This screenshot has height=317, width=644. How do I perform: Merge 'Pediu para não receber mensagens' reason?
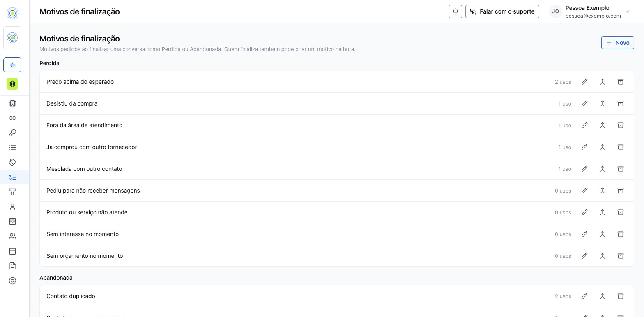click(603, 191)
